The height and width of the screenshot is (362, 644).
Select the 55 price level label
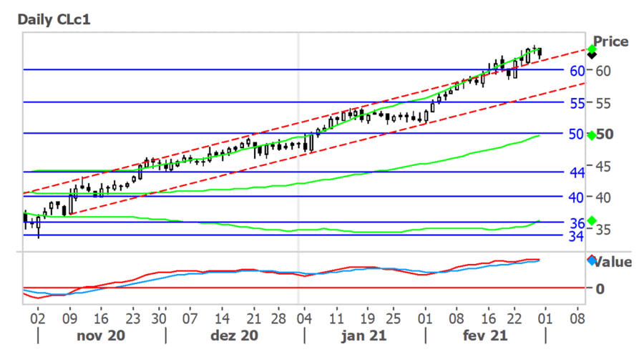577,102
